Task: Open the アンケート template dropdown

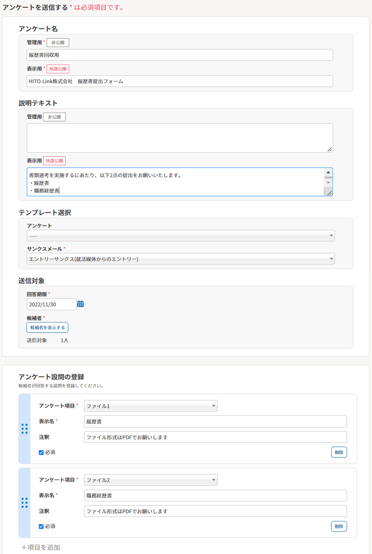Action: point(181,236)
